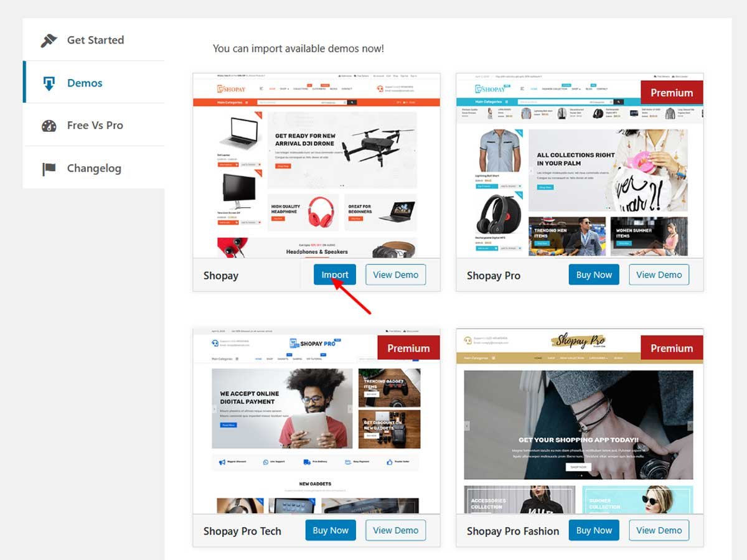The width and height of the screenshot is (747, 560).
Task: Open the Changelog tab
Action: pyautogui.click(x=94, y=168)
